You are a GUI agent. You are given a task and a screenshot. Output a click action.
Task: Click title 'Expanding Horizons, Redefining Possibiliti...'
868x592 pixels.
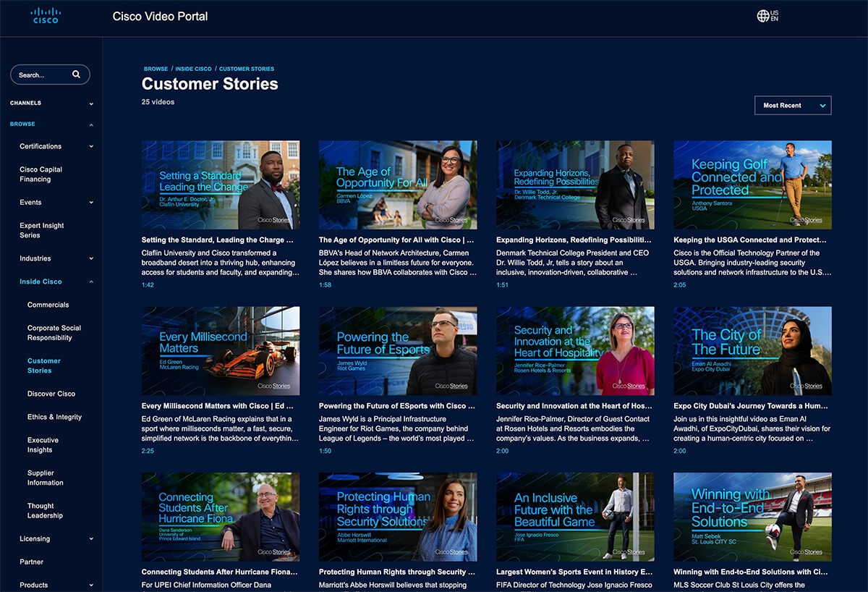(573, 240)
